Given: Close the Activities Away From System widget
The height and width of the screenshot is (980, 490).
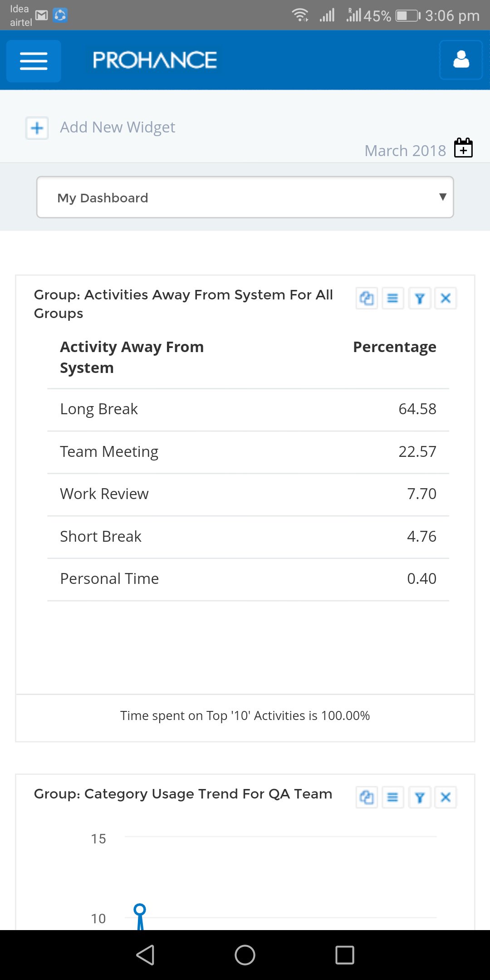Looking at the screenshot, I should tap(446, 299).
